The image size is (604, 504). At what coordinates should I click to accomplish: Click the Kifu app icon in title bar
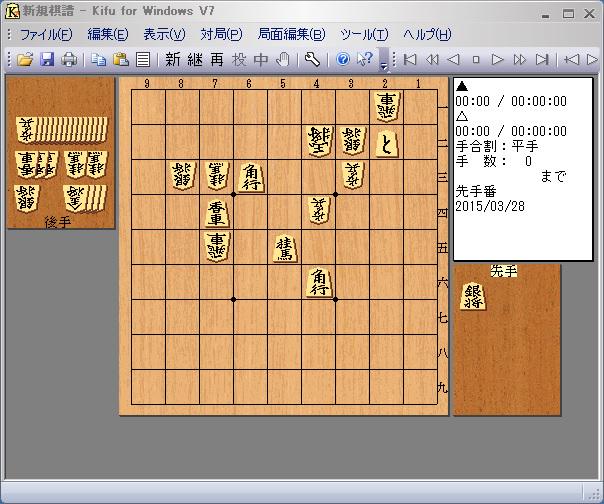point(12,11)
